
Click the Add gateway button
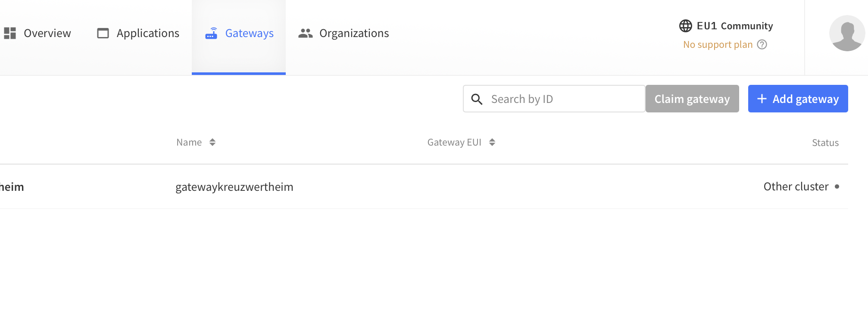point(798,99)
